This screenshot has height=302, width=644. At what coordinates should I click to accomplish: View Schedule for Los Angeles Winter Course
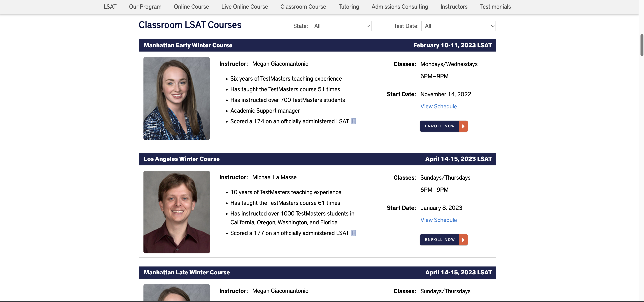438,220
